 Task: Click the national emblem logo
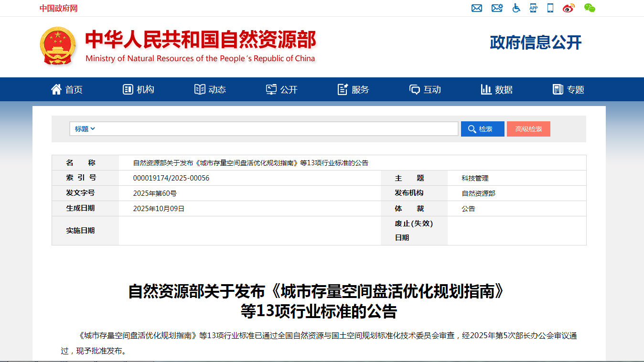(57, 46)
